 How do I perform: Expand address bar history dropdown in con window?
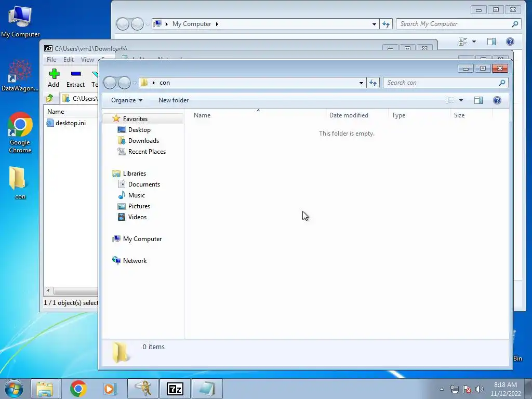tap(361, 83)
